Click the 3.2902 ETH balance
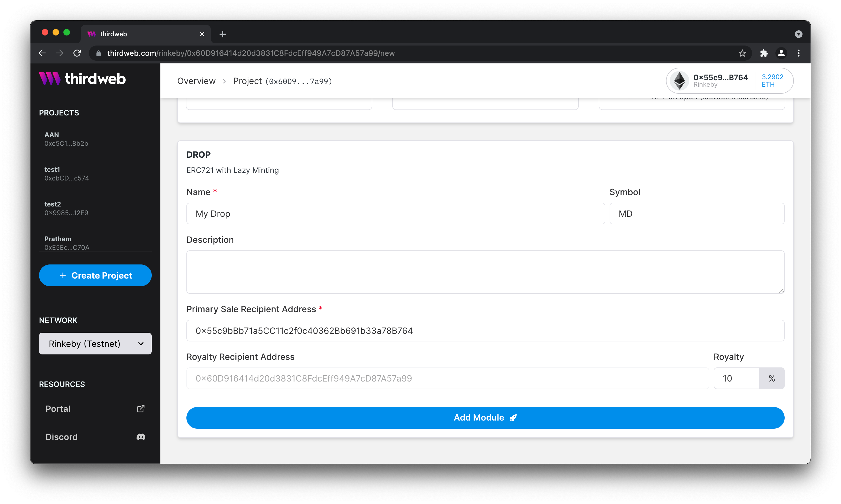The width and height of the screenshot is (841, 504). pyautogui.click(x=772, y=80)
